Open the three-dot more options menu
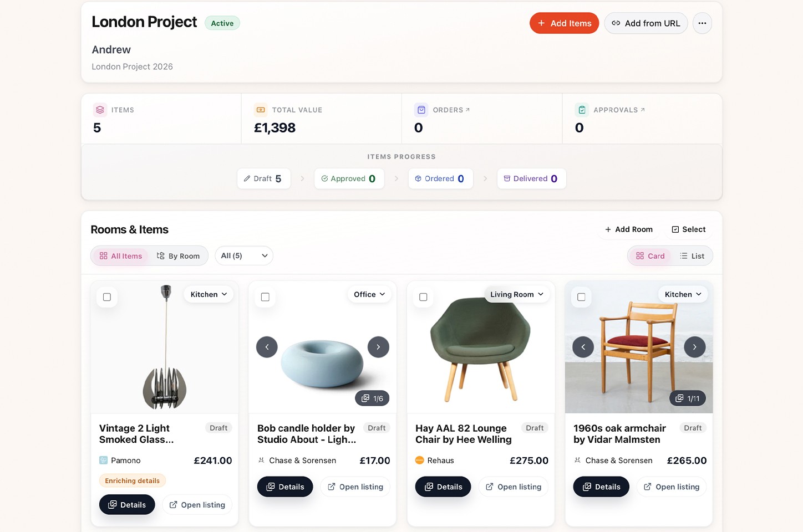The height and width of the screenshot is (532, 803). point(702,23)
